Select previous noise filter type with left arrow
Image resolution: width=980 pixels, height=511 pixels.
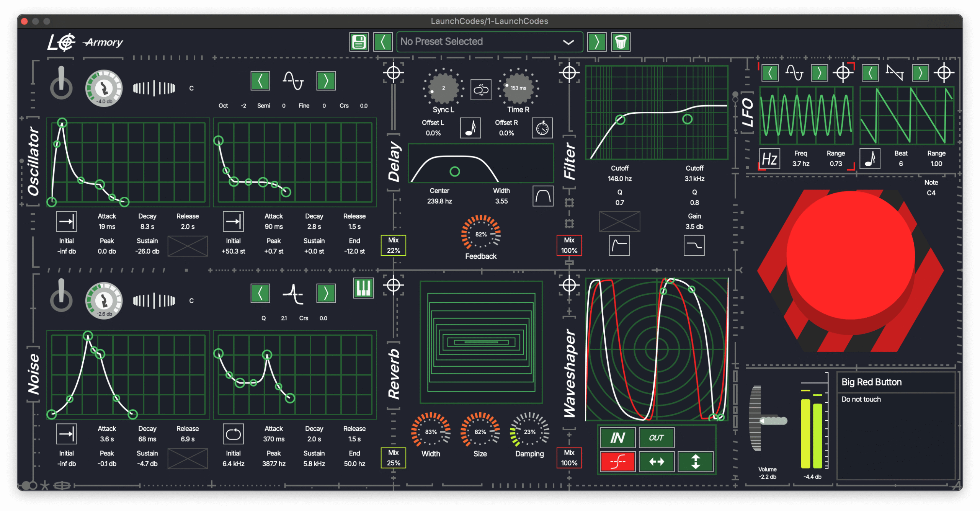(x=260, y=294)
